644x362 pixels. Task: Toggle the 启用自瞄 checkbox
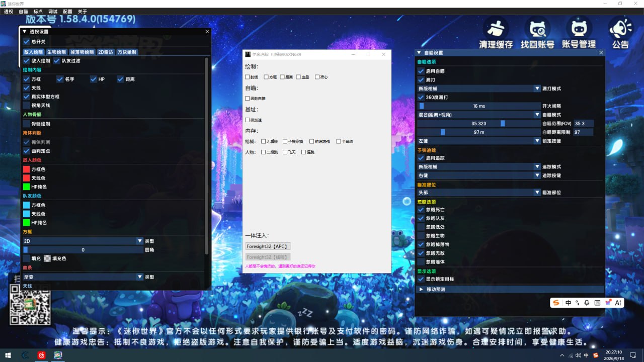(x=421, y=71)
